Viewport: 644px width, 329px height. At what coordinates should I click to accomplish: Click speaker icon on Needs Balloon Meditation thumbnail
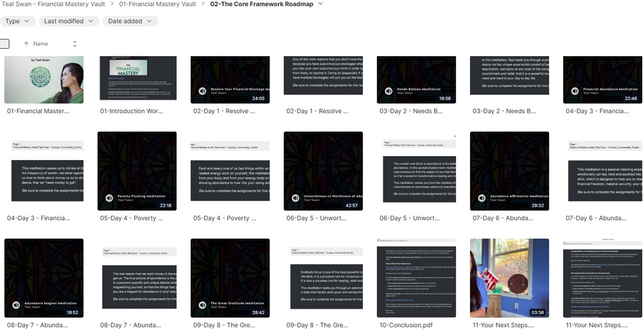[x=389, y=91]
